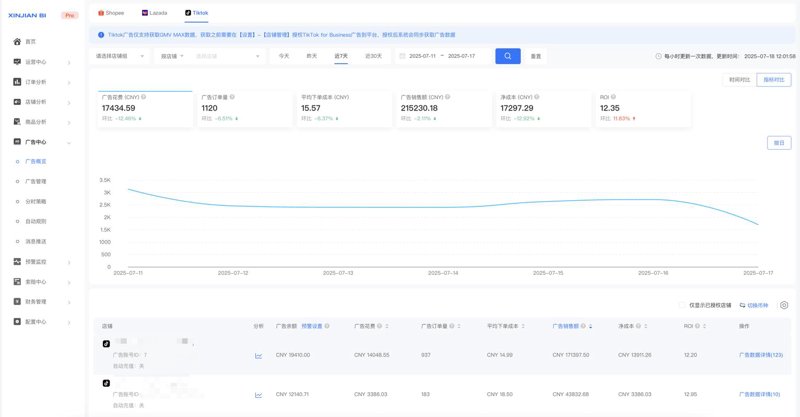Screen dimensions: 800x417
Task: Click the 订单分析 bar chart icon
Action: 17,82
